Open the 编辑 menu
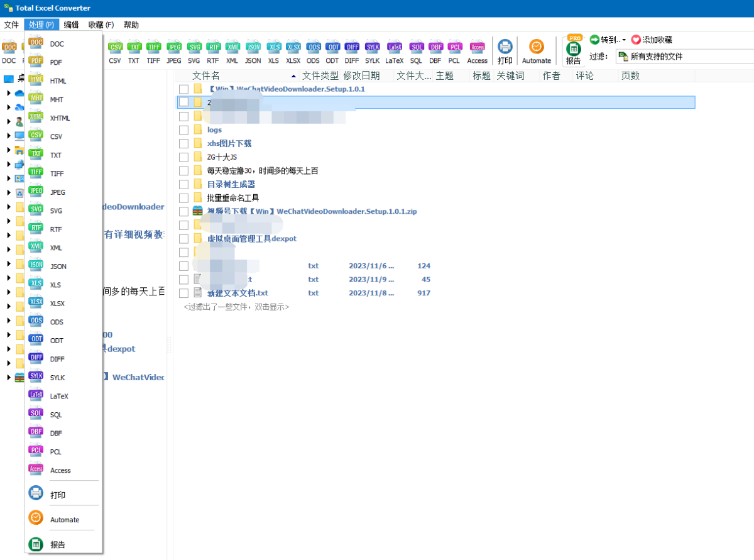Image resolution: width=754 pixels, height=560 pixels. [x=71, y=25]
